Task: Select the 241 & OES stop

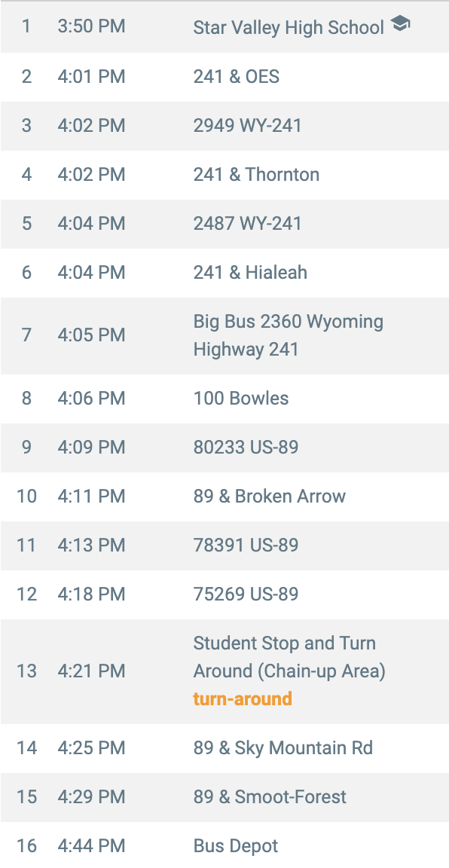Action: tap(225, 77)
